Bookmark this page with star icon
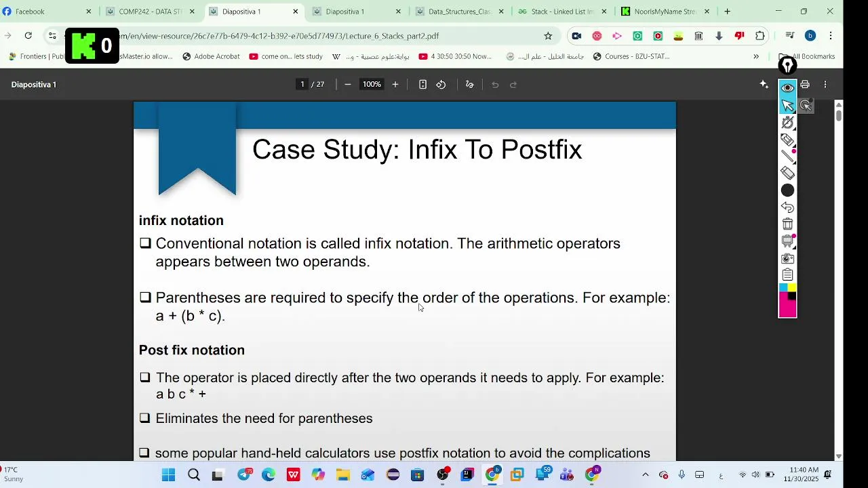This screenshot has height=488, width=868. (548, 36)
